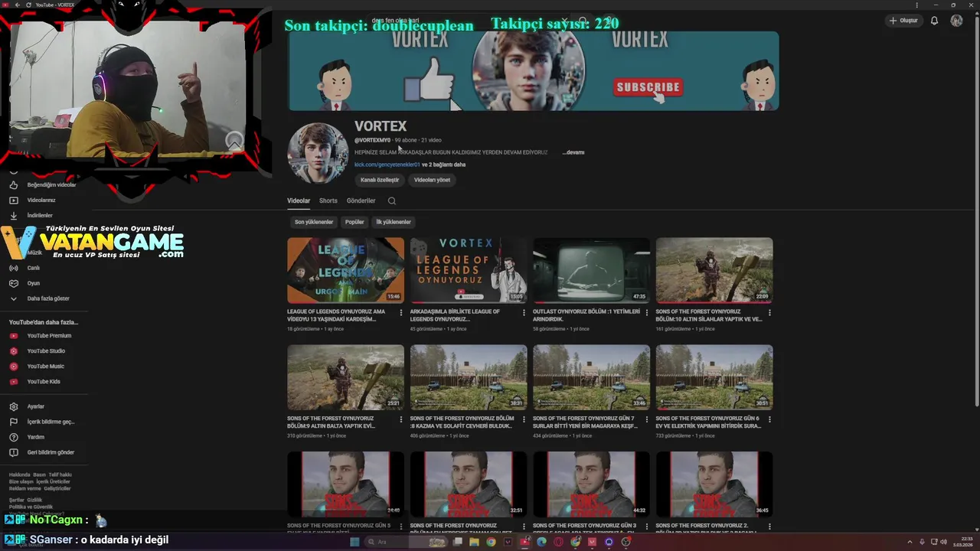
Task: Select the Son yüklenenler filter chip
Action: [x=314, y=222]
